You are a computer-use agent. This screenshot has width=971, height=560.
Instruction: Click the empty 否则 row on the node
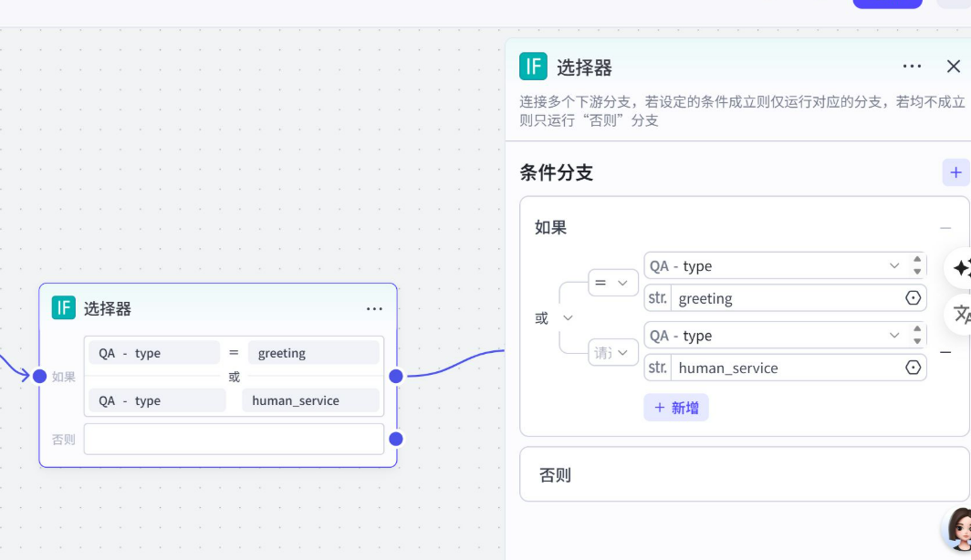234,440
